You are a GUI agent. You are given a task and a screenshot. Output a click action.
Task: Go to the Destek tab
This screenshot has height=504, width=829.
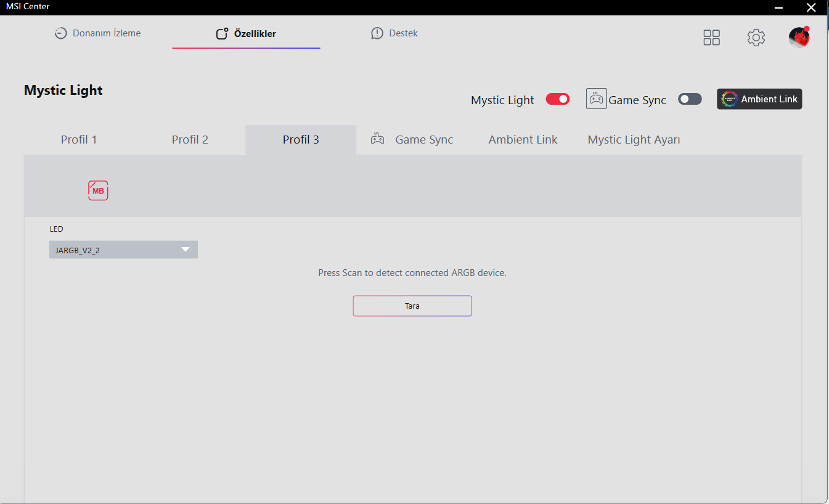394,33
